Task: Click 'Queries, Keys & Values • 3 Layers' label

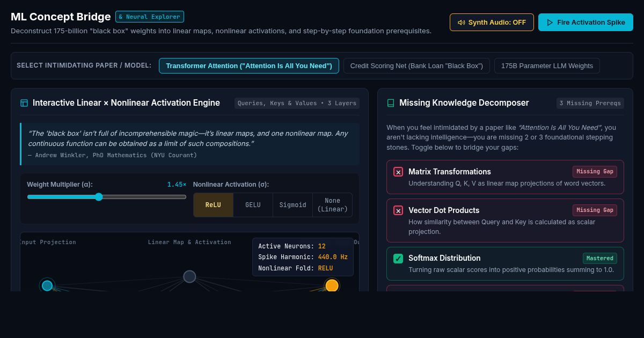Action: pyautogui.click(x=297, y=103)
